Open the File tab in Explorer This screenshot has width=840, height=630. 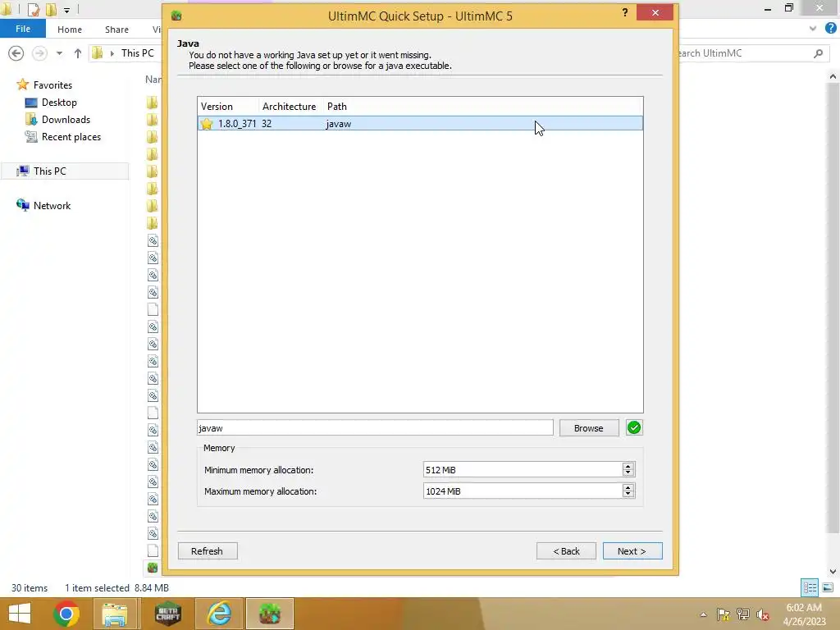tap(22, 29)
